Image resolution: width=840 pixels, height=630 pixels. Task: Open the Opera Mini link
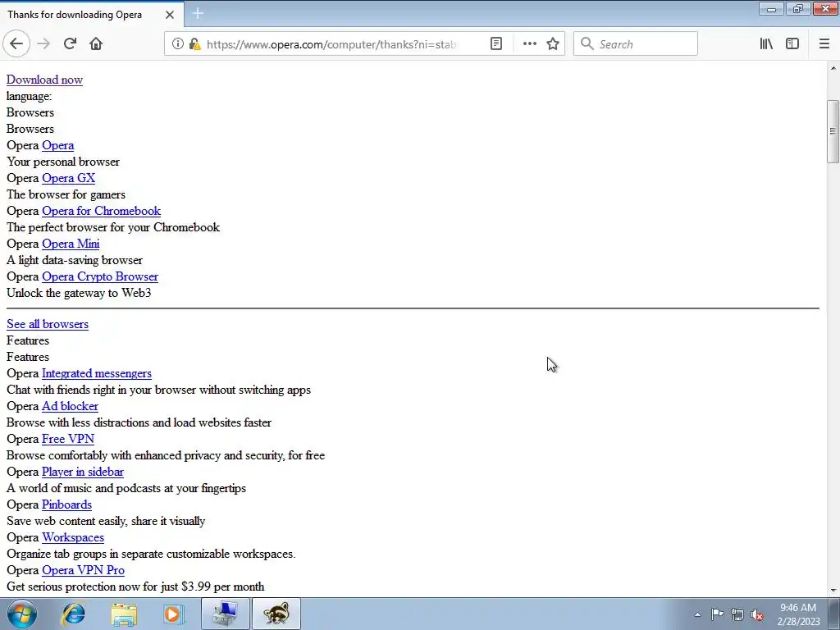(x=71, y=244)
